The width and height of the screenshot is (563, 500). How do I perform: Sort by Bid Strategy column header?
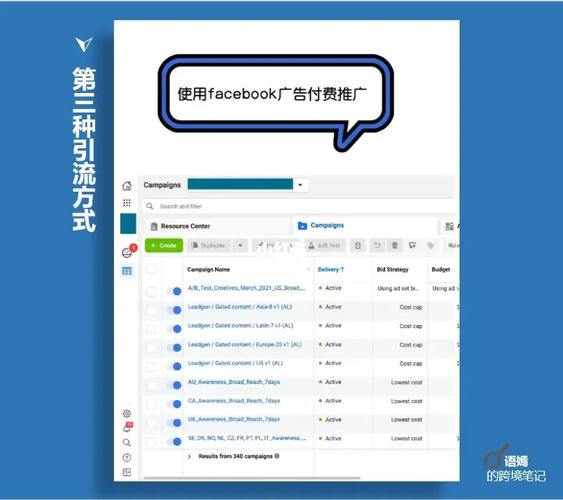coord(392,270)
